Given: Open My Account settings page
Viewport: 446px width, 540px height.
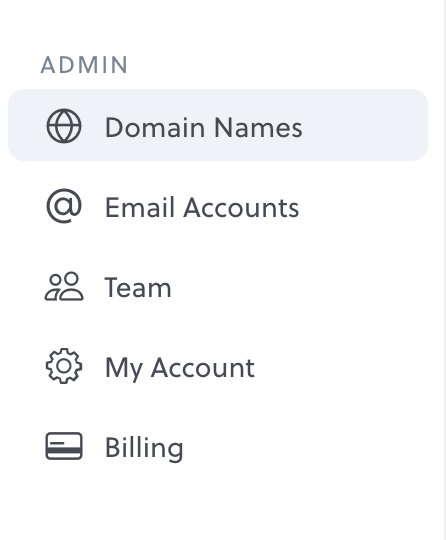Looking at the screenshot, I should click(218, 366).
